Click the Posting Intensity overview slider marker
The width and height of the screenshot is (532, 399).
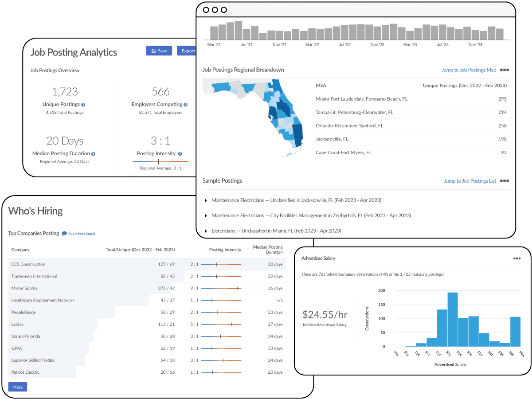click(159, 162)
